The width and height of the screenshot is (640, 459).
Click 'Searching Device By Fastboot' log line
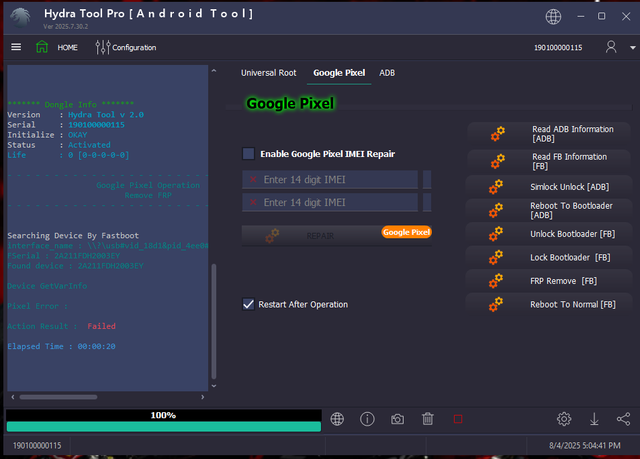[73, 235]
